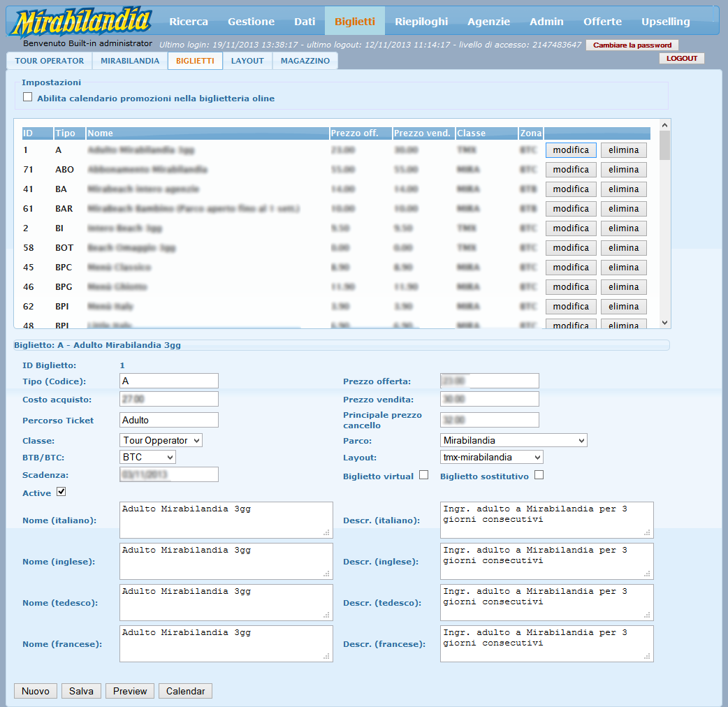The height and width of the screenshot is (707, 728).
Task: Switch to MIRABILANDIA tab
Action: click(130, 61)
